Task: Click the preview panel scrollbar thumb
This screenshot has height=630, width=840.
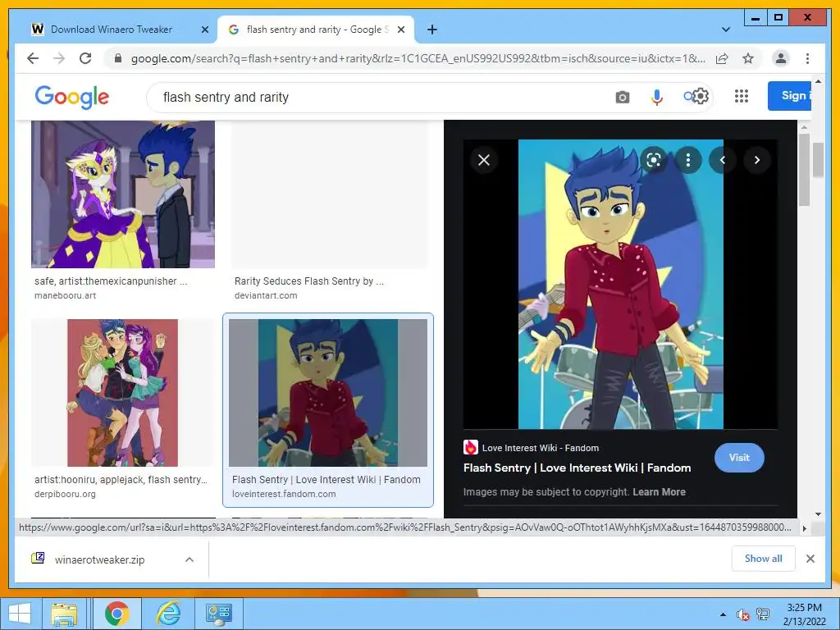Action: coord(804,169)
